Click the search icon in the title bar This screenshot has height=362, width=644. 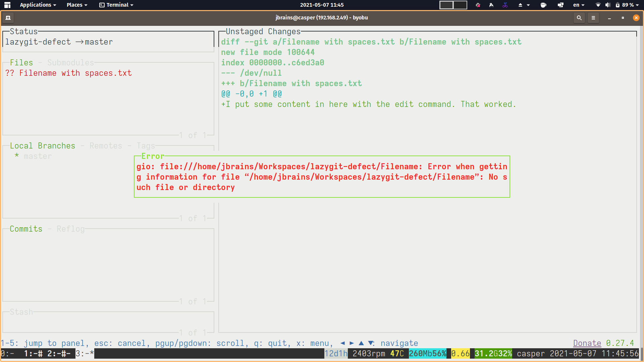[579, 18]
